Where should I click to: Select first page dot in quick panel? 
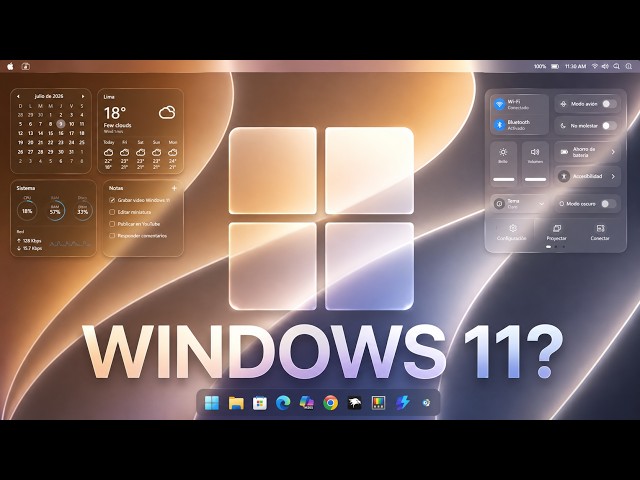549,247
